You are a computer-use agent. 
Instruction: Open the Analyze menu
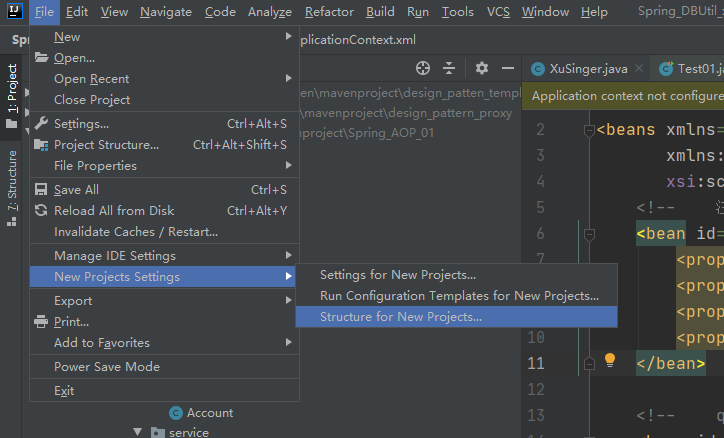click(270, 12)
